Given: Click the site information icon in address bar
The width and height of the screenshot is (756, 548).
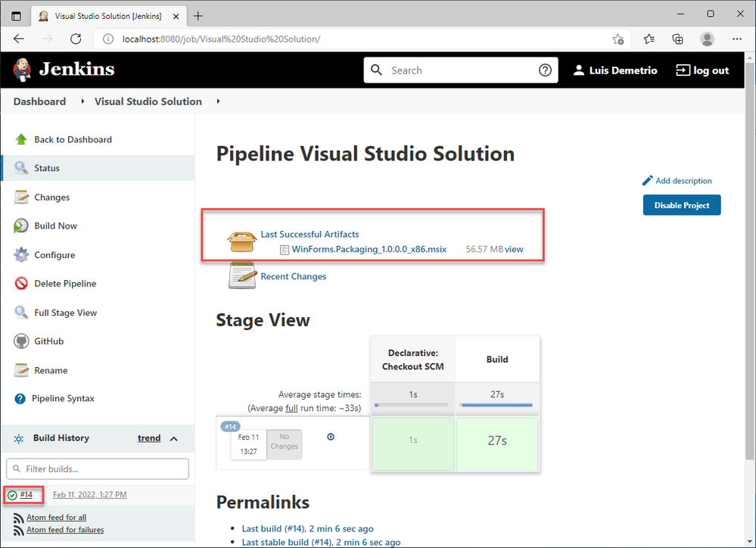Looking at the screenshot, I should click(x=108, y=39).
